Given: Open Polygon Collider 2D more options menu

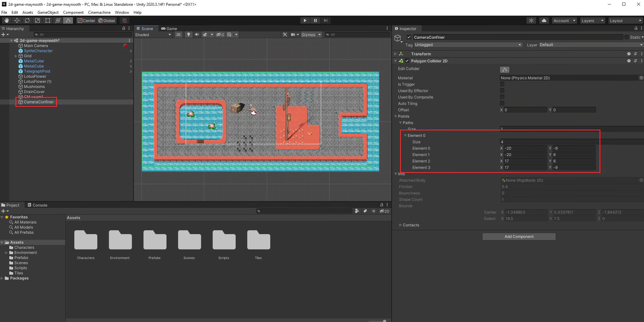Looking at the screenshot, I should tap(641, 61).
